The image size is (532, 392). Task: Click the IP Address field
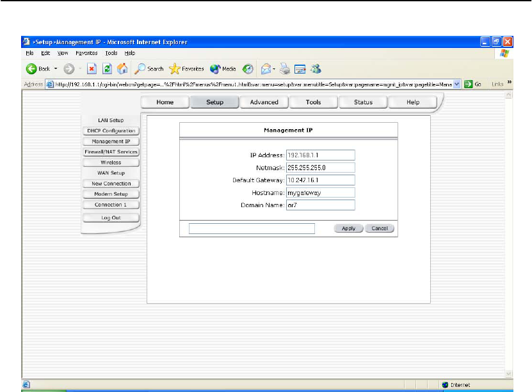[x=321, y=155]
